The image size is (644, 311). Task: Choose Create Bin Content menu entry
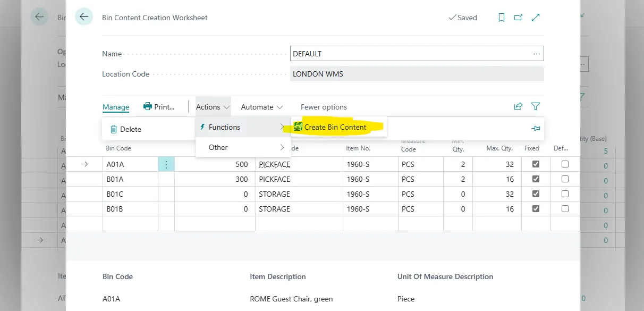coord(339,127)
